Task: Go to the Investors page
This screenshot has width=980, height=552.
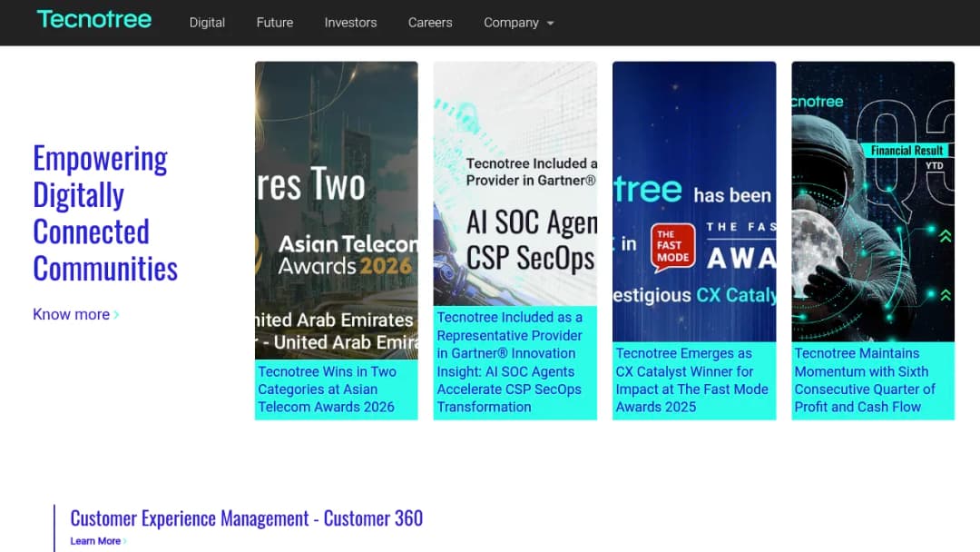Action: [x=350, y=23]
